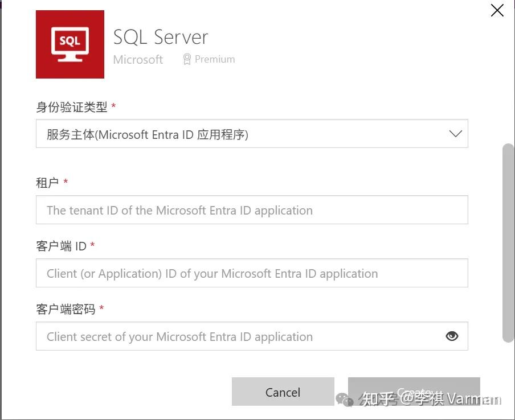Click the eye icon next to client secret field
This screenshot has height=420, width=515.
click(x=452, y=336)
